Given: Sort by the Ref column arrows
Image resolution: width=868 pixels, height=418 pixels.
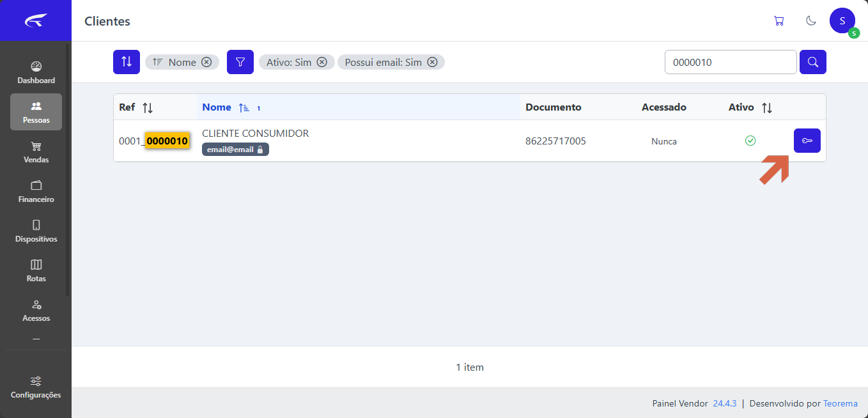Looking at the screenshot, I should (x=148, y=107).
